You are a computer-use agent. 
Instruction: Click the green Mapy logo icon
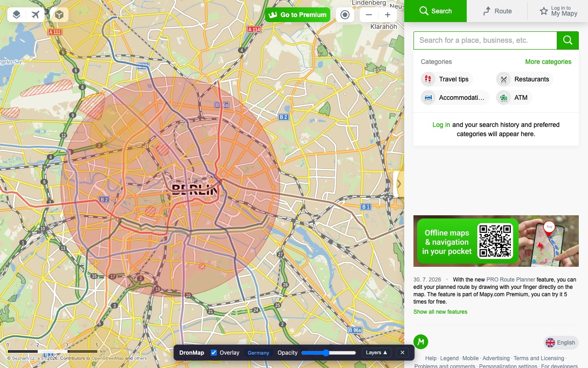pyautogui.click(x=421, y=342)
